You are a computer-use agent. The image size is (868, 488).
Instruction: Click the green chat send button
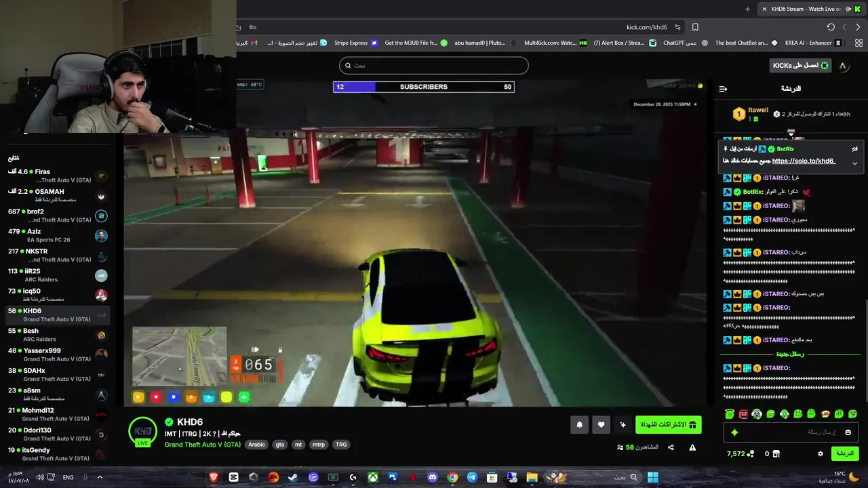pyautogui.click(x=844, y=453)
